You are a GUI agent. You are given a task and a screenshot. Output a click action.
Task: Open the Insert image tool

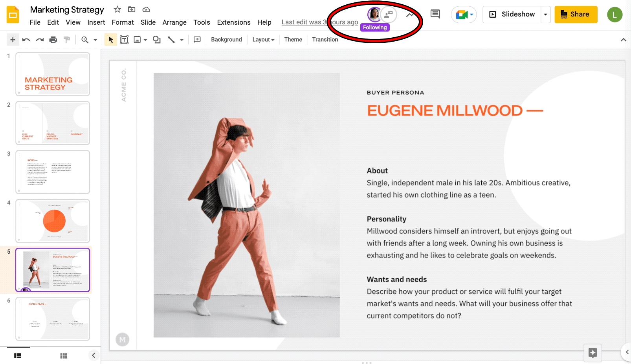[137, 39]
